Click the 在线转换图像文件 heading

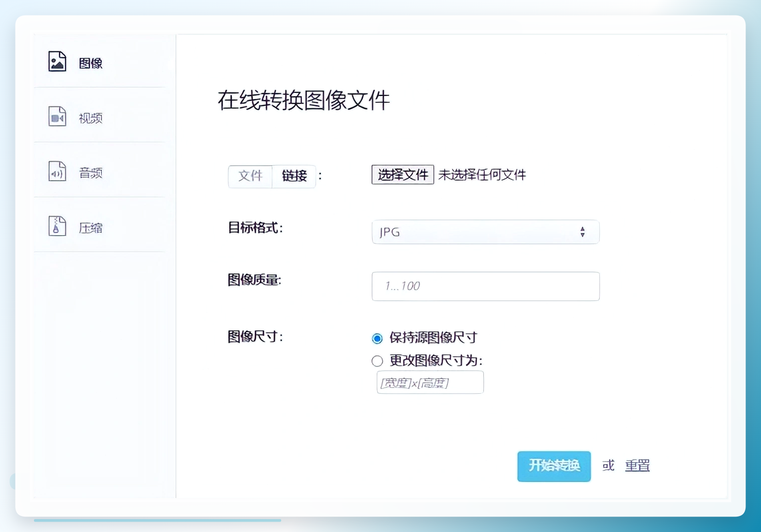[304, 100]
